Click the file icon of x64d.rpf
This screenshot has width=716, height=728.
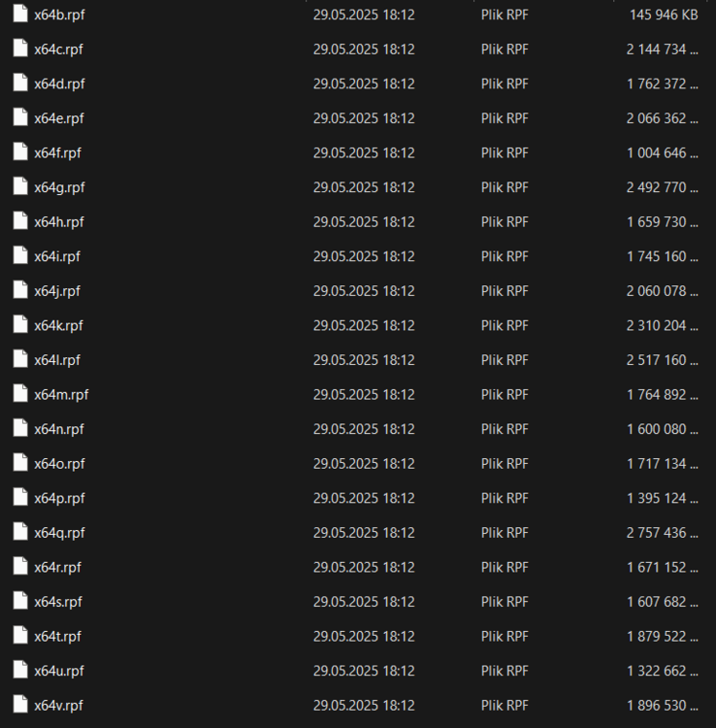20,83
